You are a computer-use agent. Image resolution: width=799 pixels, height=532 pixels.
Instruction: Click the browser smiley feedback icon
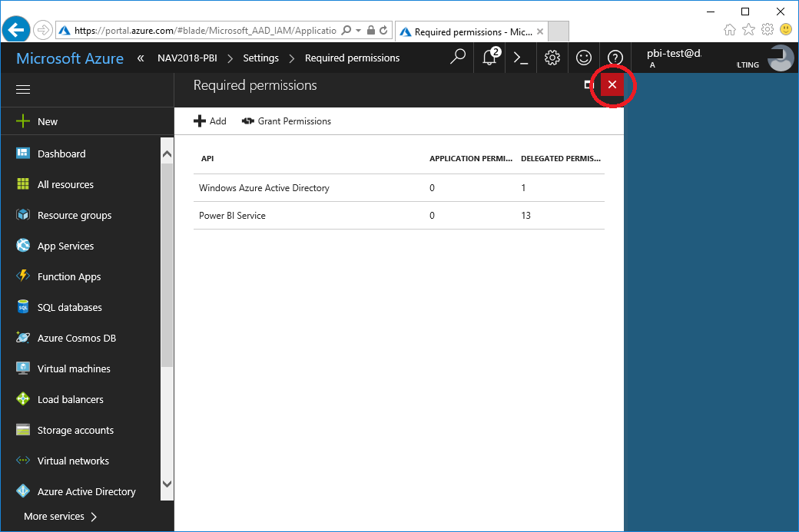pyautogui.click(x=786, y=29)
